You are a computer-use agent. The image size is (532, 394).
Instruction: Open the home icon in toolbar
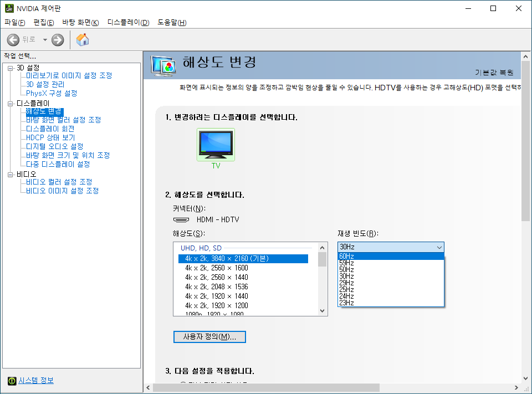point(83,40)
